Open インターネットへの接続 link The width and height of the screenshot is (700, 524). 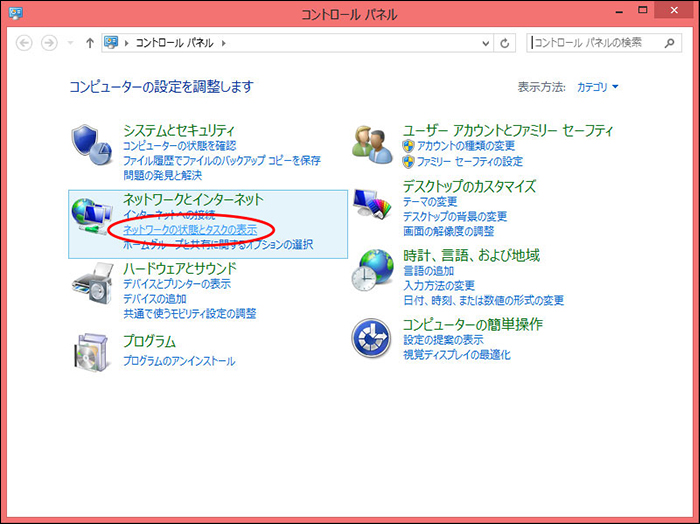point(169,215)
